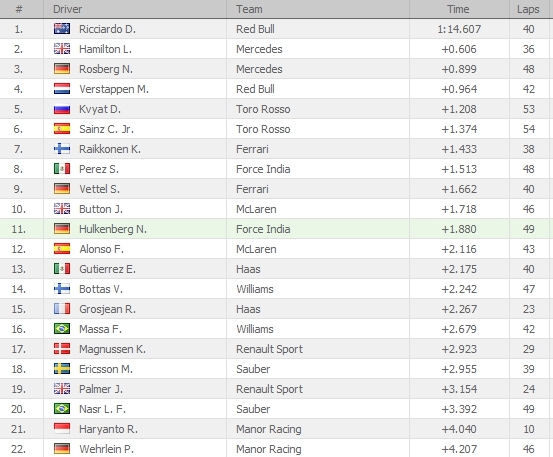Select the highlighted Hulkenberg N. row
The width and height of the screenshot is (553, 457).
276,229
